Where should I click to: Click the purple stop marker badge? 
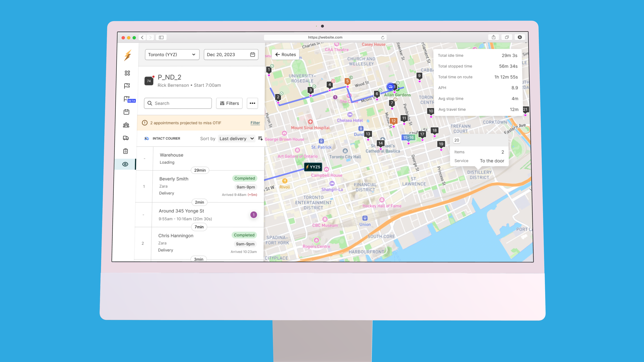[254, 215]
